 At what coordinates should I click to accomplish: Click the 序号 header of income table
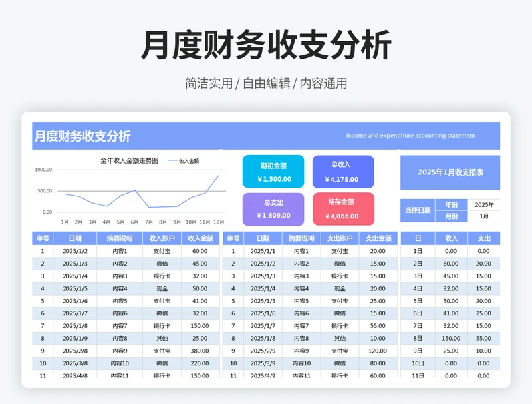(43, 238)
